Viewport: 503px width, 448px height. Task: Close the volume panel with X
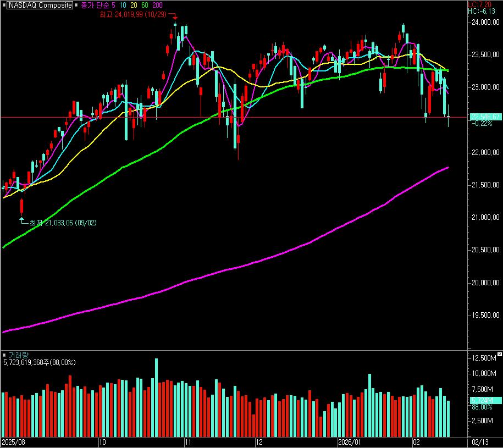click(499, 353)
